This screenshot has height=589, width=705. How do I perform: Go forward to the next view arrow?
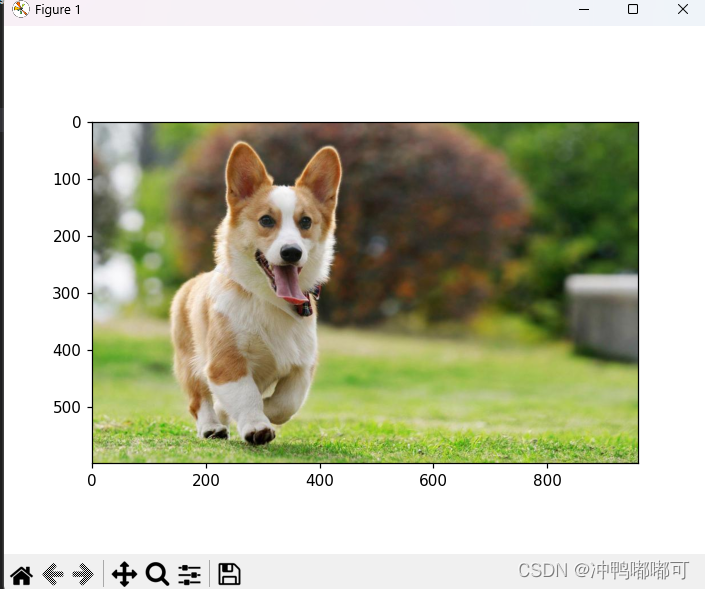click(83, 574)
